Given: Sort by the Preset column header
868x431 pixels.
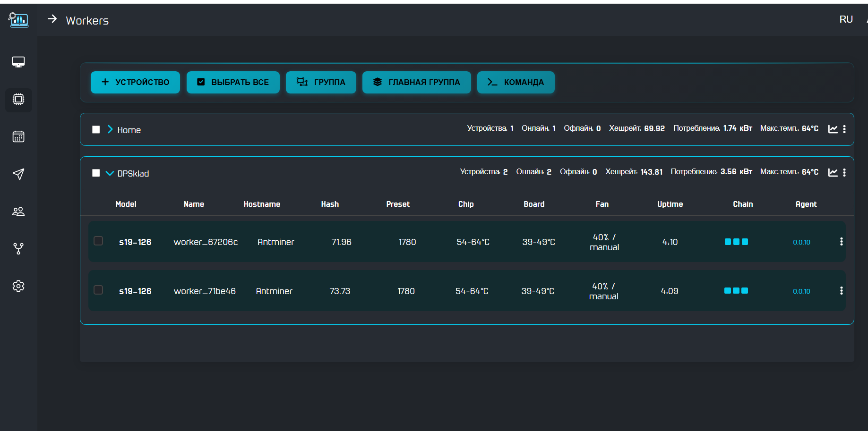Looking at the screenshot, I should click(398, 204).
